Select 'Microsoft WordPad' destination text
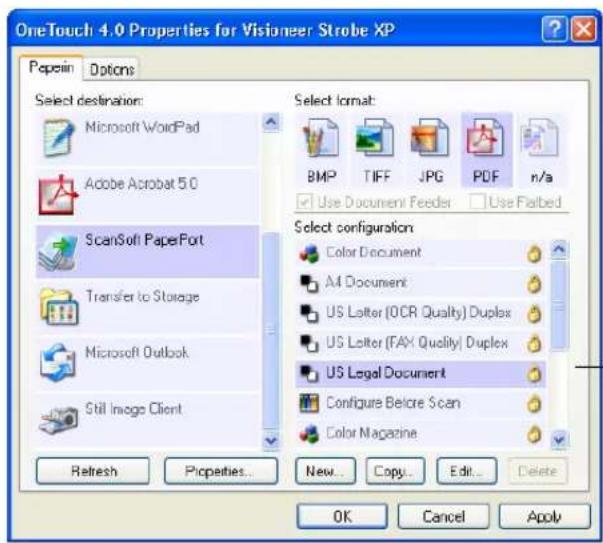The image size is (603, 543). coord(142,127)
